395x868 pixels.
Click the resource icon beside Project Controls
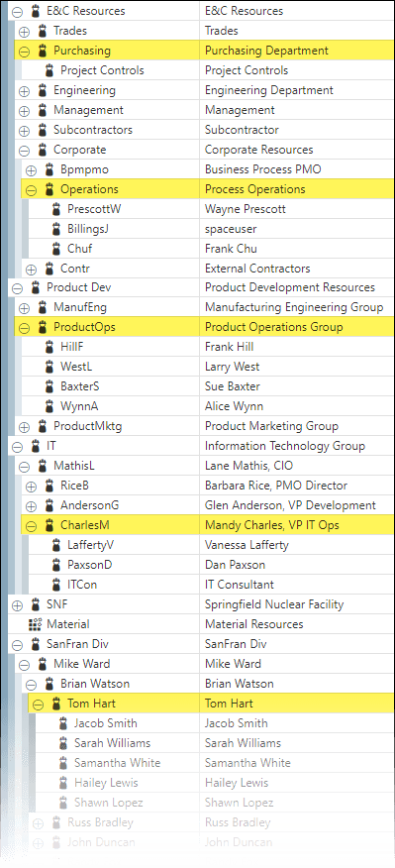pos(49,70)
